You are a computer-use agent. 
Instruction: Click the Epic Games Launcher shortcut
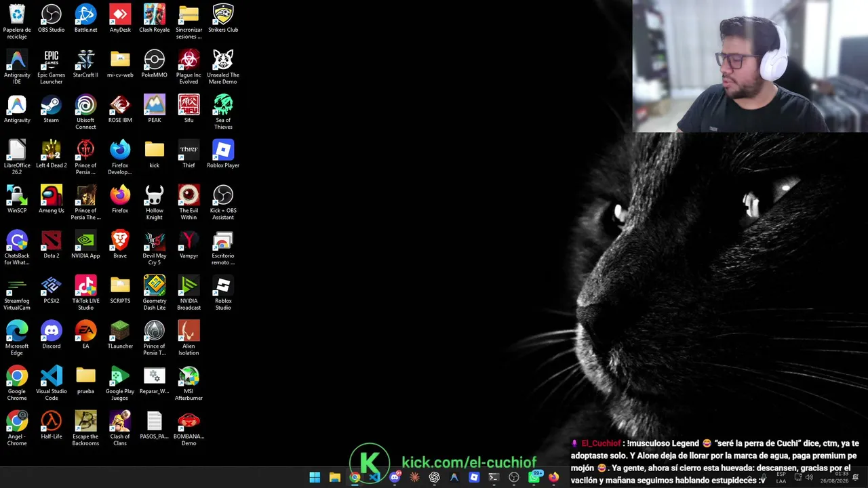tap(51, 67)
